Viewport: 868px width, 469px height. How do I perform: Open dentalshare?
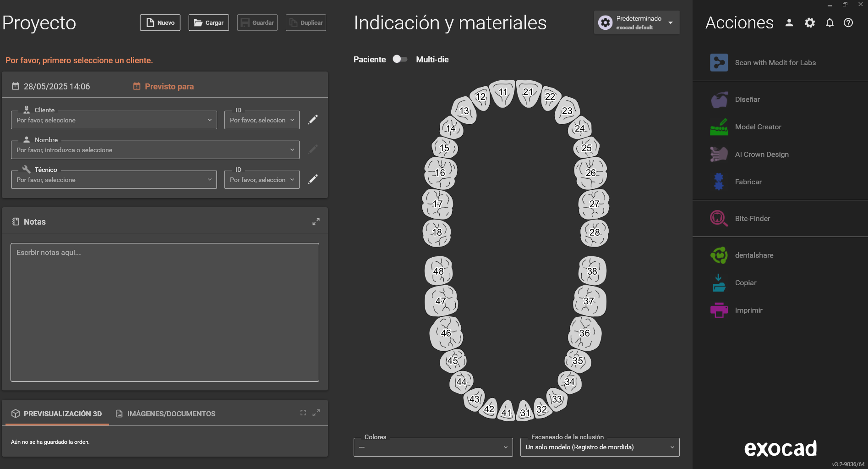754,255
